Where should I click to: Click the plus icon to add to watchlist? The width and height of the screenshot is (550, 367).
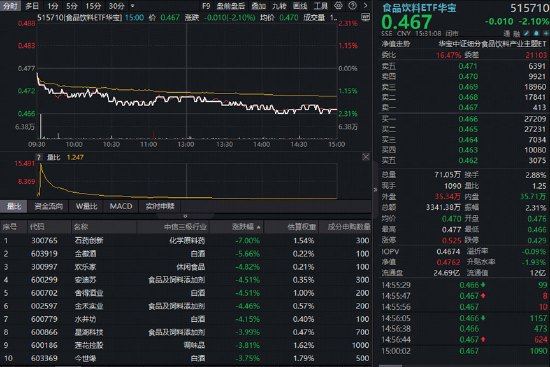(546, 33)
